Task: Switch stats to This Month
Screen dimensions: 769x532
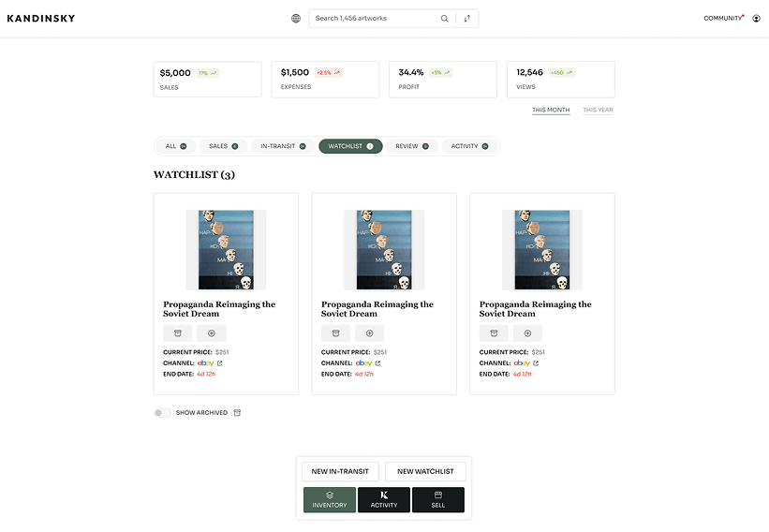Action: 551,110
